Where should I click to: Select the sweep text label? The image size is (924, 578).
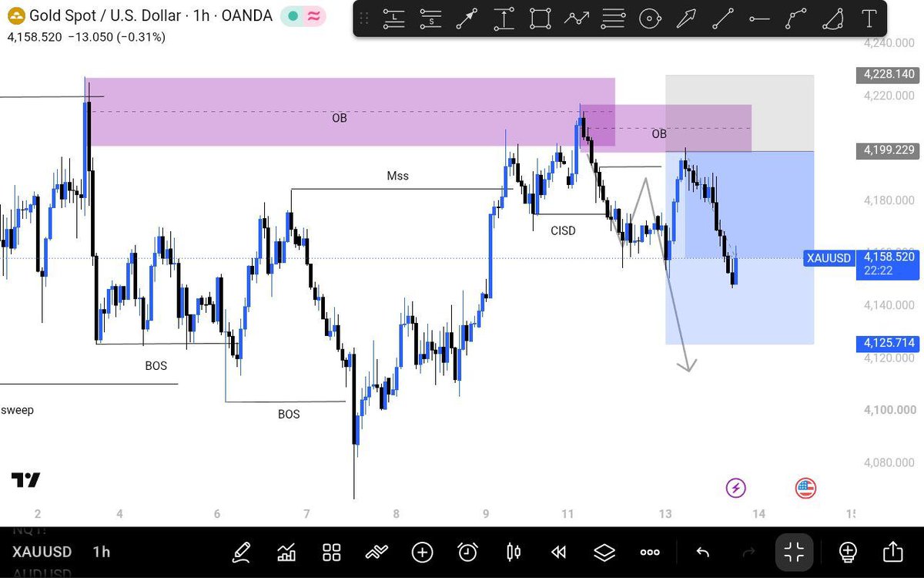point(17,410)
